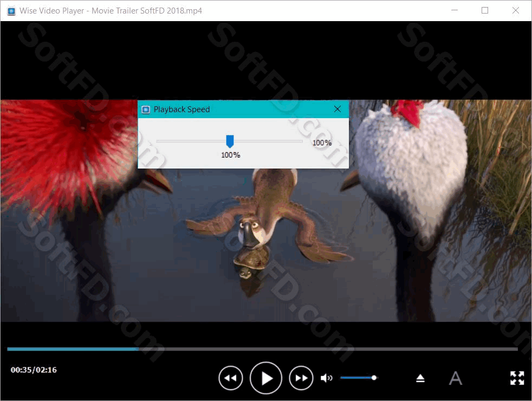
Task: Click the rewind button
Action: tap(231, 378)
